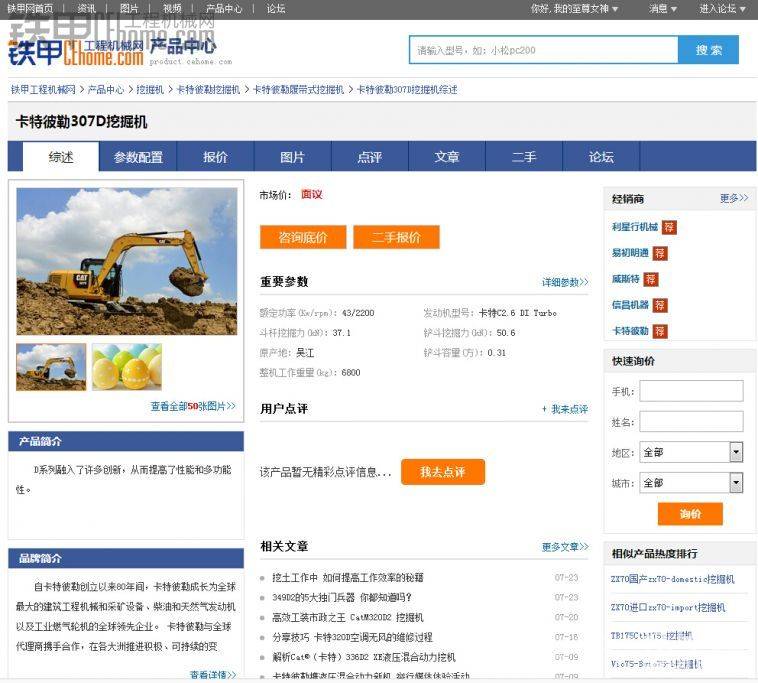The height and width of the screenshot is (683, 758).
Task: Switch to the 点评 tab
Action: (370, 157)
